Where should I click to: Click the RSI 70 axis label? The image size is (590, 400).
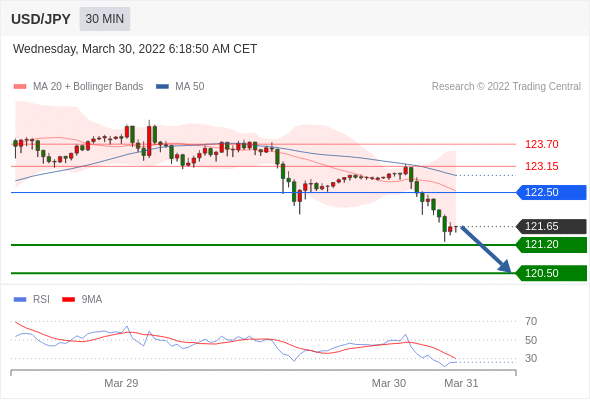pos(531,321)
